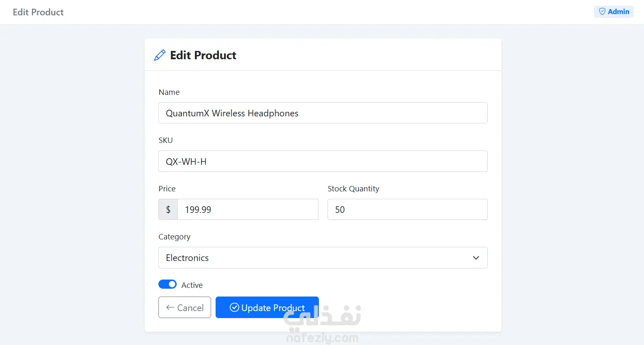Click the Cancel button
644x345 pixels.
(x=185, y=307)
